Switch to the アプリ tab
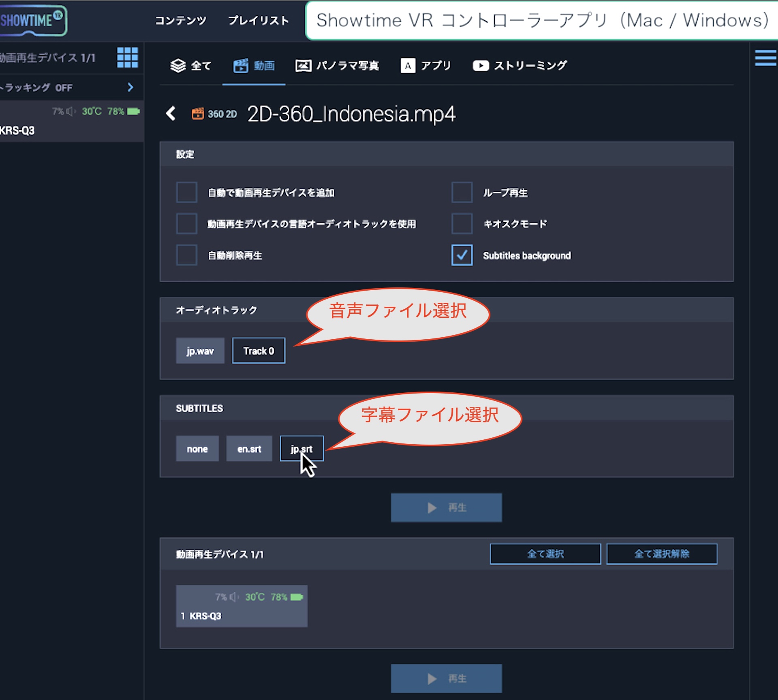 pos(425,65)
